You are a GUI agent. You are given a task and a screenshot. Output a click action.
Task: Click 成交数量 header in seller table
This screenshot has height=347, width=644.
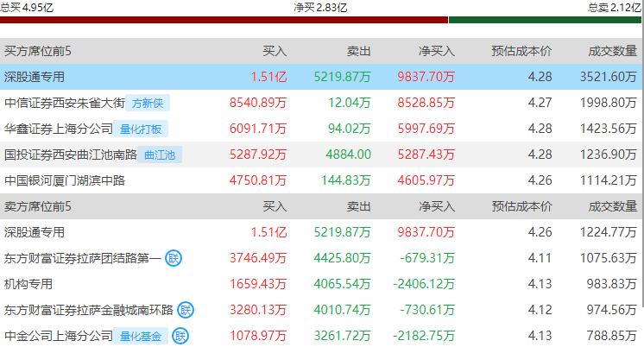pos(612,206)
